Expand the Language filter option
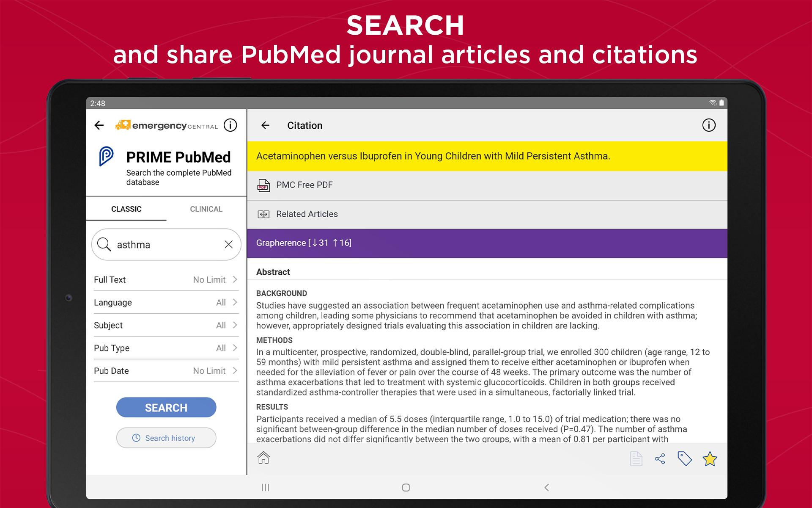The height and width of the screenshot is (508, 812). coord(166,302)
